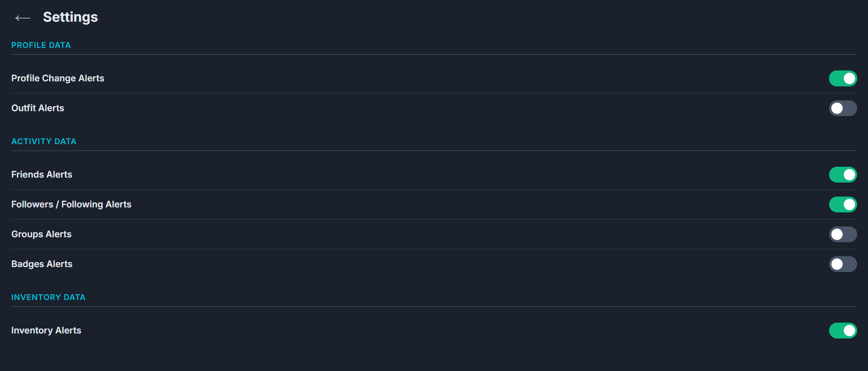Click the Outfit Alerts label
The height and width of the screenshot is (371, 868).
click(x=38, y=108)
